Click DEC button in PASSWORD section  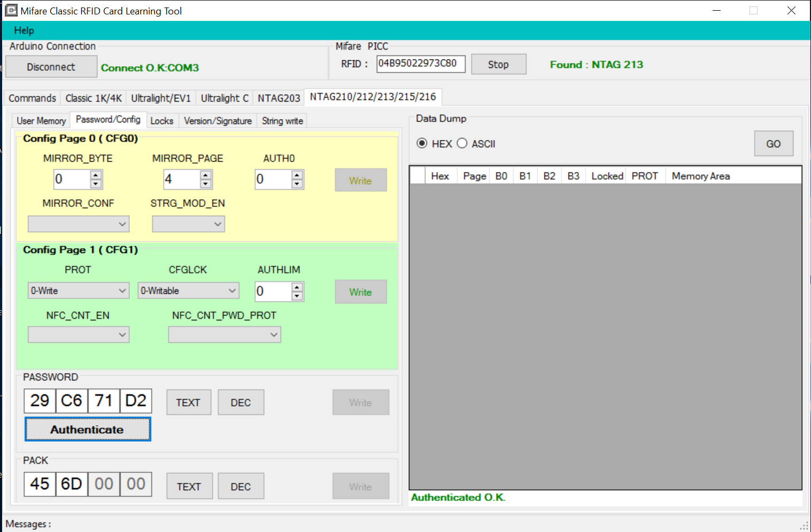pos(241,402)
